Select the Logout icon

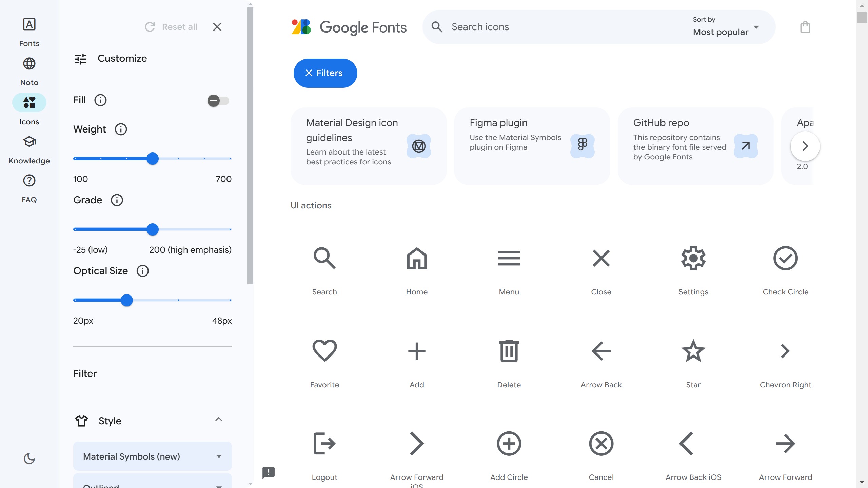[324, 443]
